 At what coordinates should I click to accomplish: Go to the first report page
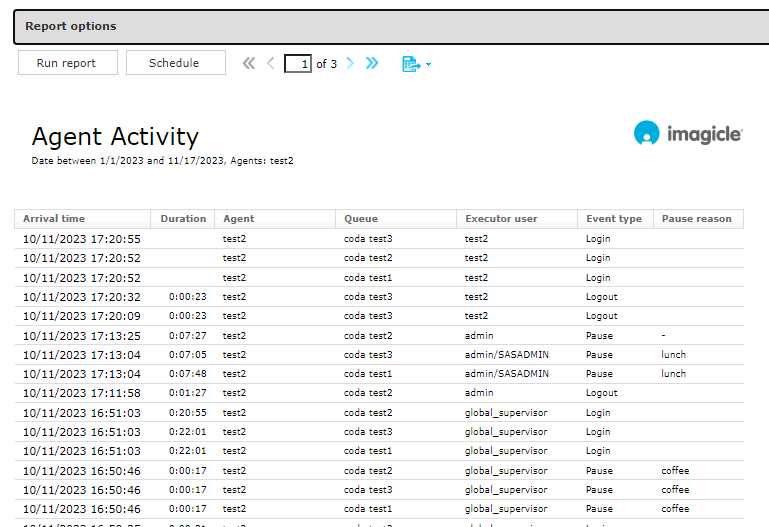pos(249,63)
